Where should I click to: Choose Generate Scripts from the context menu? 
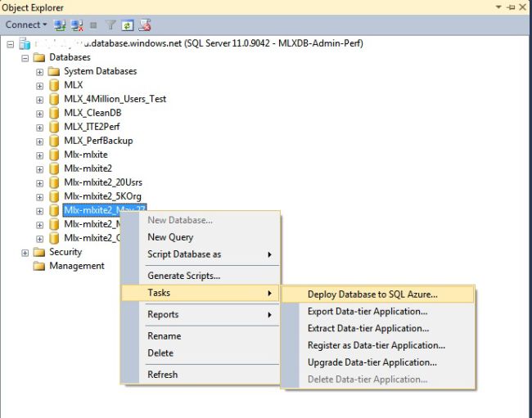coord(201,276)
